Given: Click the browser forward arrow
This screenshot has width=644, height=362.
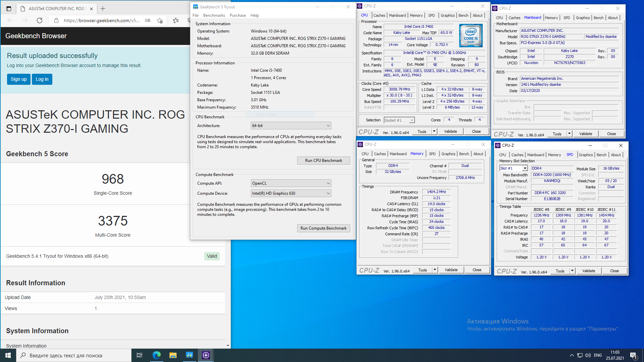Looking at the screenshot, I should point(25,20).
